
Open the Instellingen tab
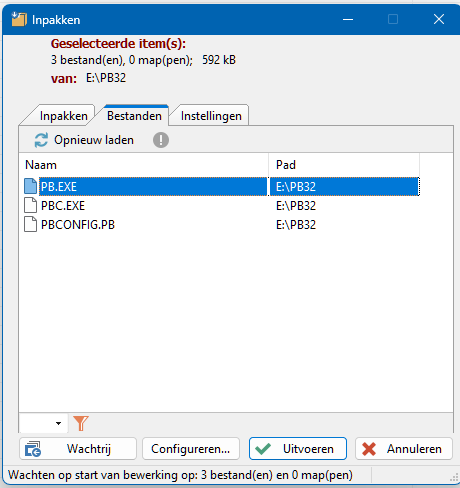pos(211,116)
